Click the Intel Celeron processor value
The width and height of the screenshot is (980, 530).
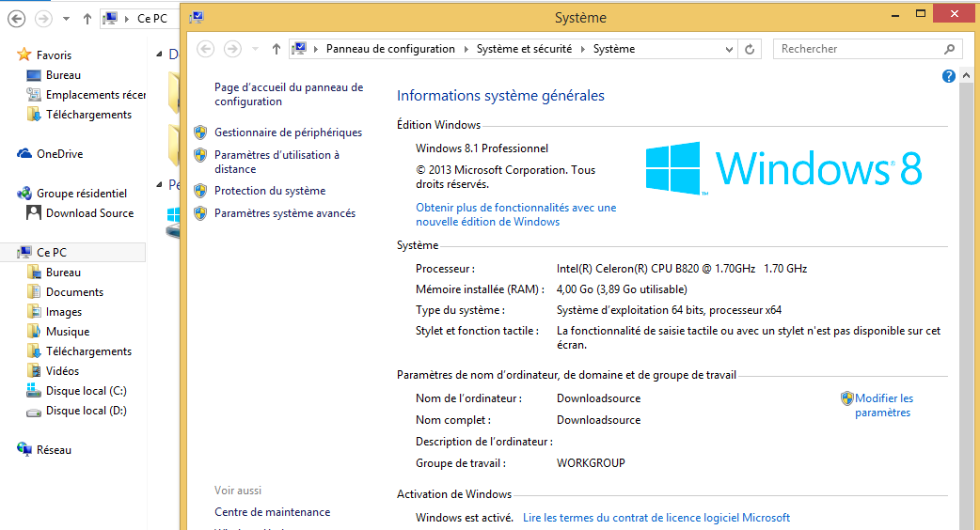coord(681,269)
